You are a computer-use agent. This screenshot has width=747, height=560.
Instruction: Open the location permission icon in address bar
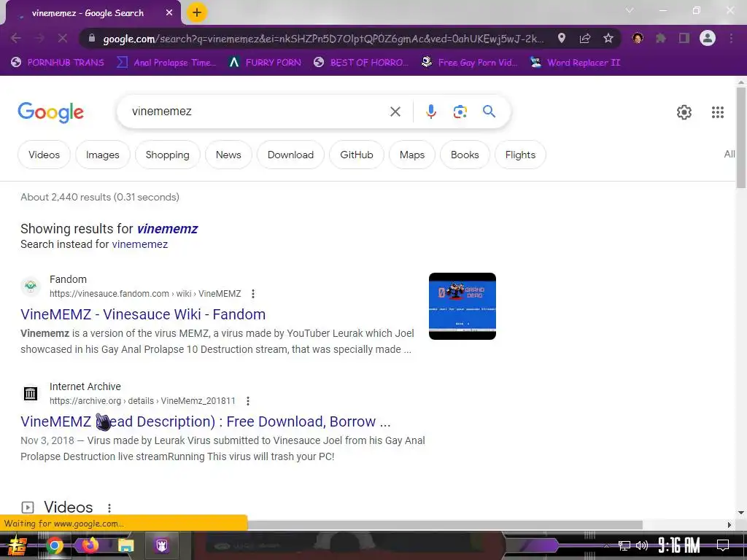(x=562, y=38)
